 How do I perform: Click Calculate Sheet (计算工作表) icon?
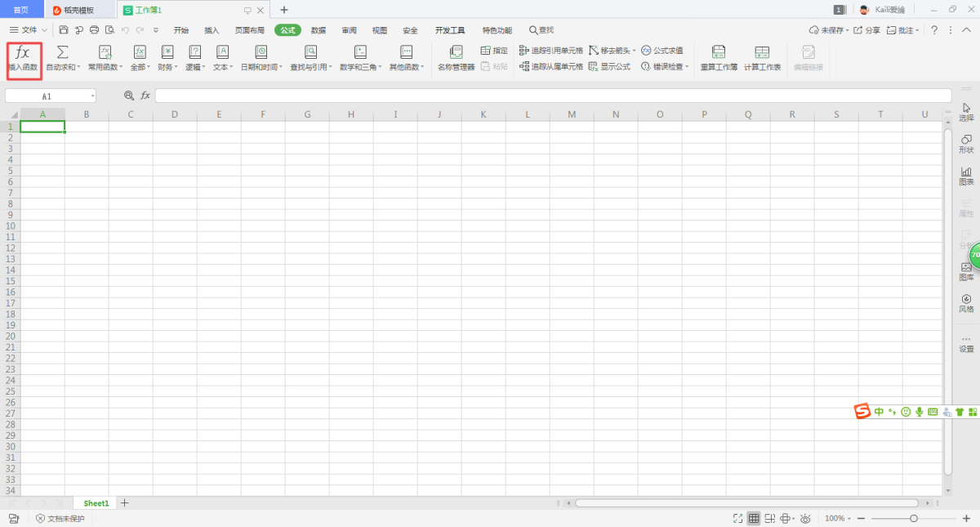762,58
